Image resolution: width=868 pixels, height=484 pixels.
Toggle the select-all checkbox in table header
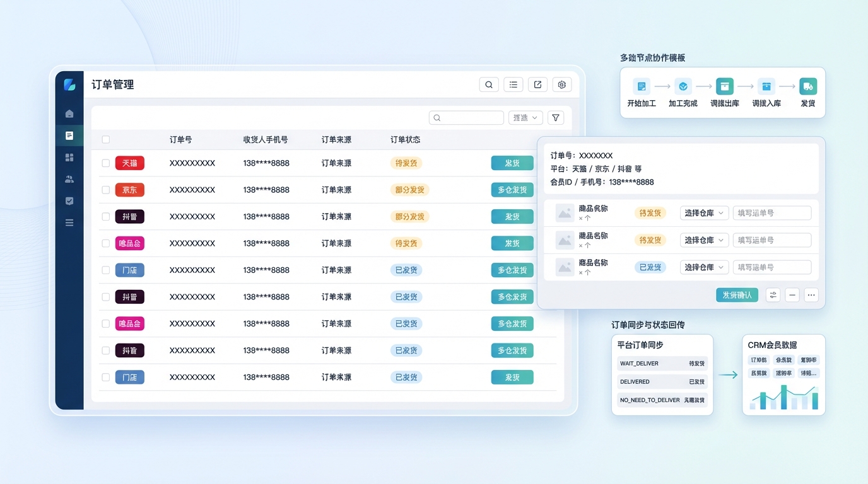coord(106,140)
